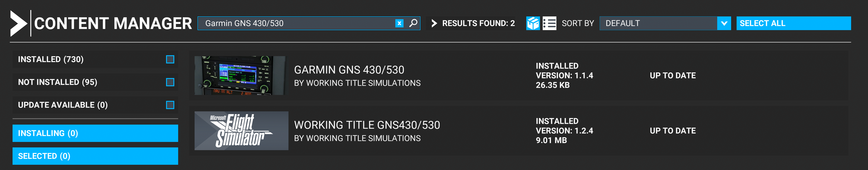Expand the Installing (0) section
Image resolution: width=868 pixels, height=170 pixels.
point(95,133)
